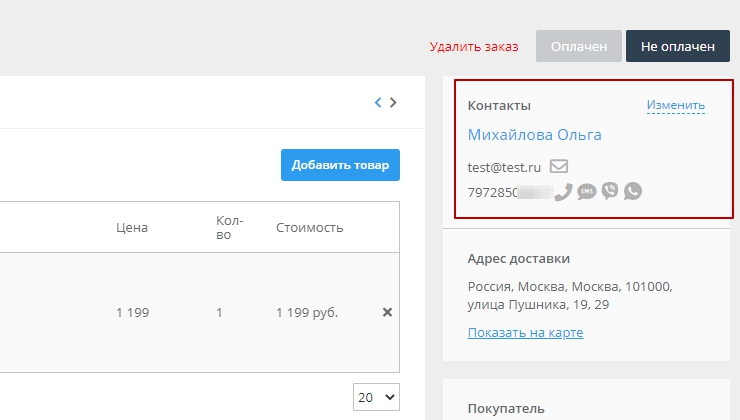Click Изменить in the Контакты block

click(675, 105)
